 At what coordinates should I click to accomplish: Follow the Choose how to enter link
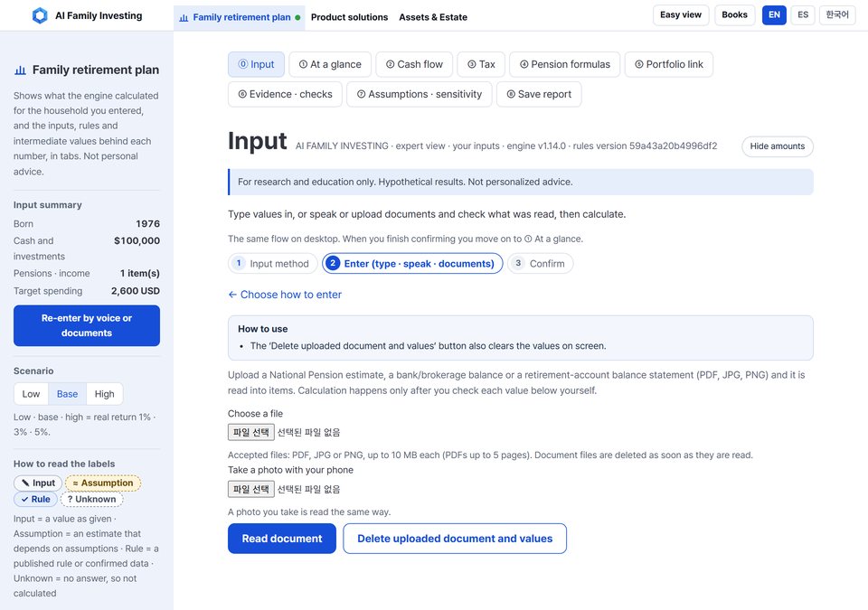(x=285, y=295)
